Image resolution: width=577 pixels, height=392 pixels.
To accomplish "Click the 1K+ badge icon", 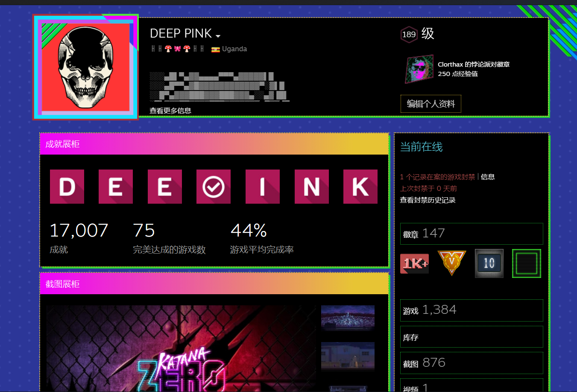I will click(414, 263).
